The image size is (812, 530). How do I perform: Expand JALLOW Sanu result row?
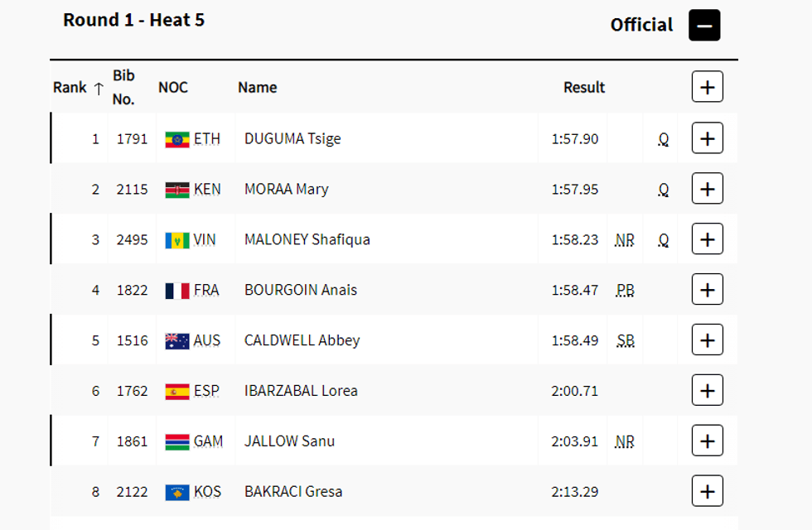click(707, 441)
